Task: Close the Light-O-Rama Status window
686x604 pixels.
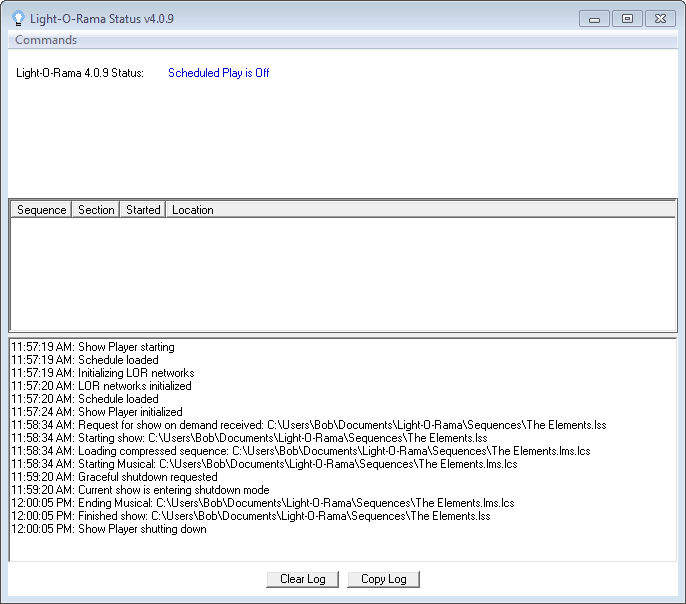Action: click(660, 19)
